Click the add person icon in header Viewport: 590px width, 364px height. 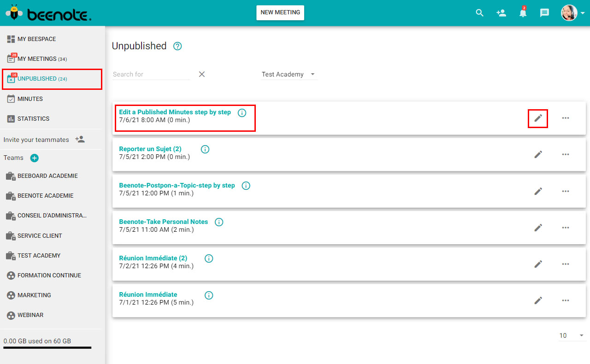pyautogui.click(x=501, y=13)
